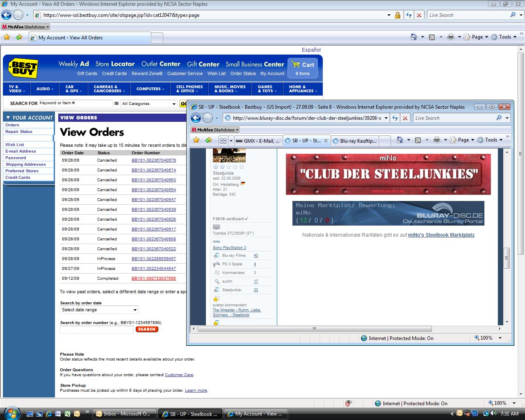Open Games & Toys menu
The image size is (525, 420).
coord(267,89)
